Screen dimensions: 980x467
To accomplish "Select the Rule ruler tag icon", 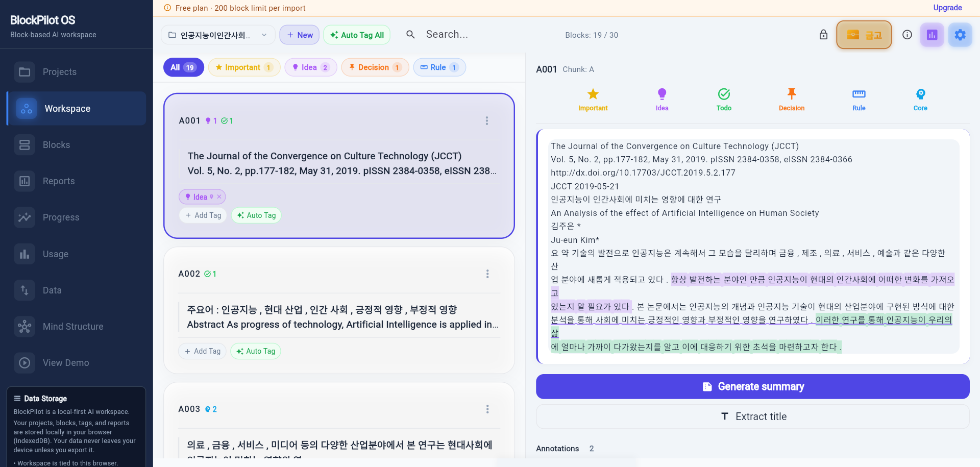I will tap(859, 99).
